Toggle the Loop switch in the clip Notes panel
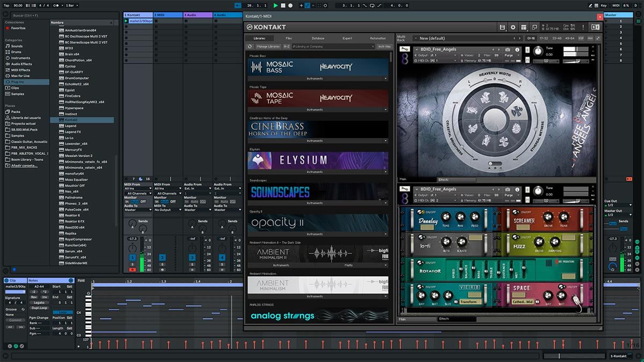 tap(63, 312)
